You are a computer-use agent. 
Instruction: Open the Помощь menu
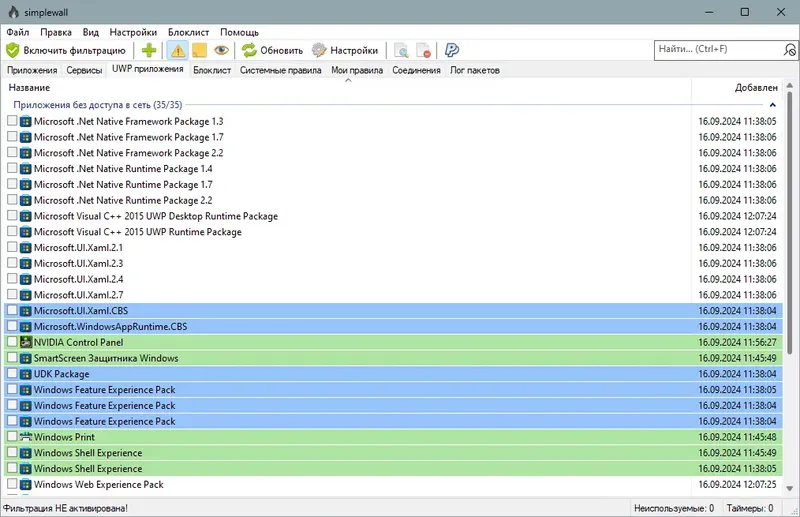point(239,32)
